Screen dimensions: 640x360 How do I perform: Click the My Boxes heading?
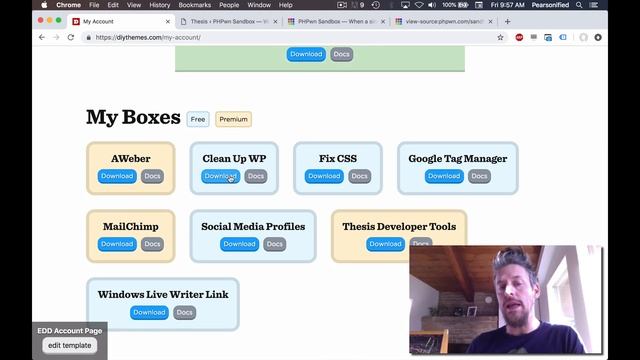pyautogui.click(x=133, y=118)
